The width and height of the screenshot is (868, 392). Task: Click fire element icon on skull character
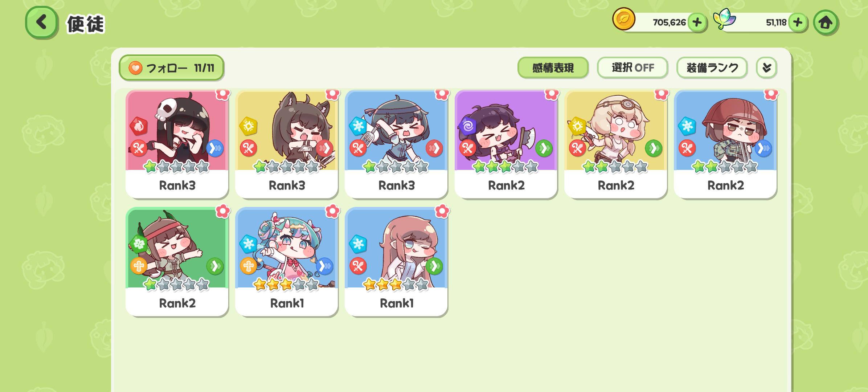138,126
